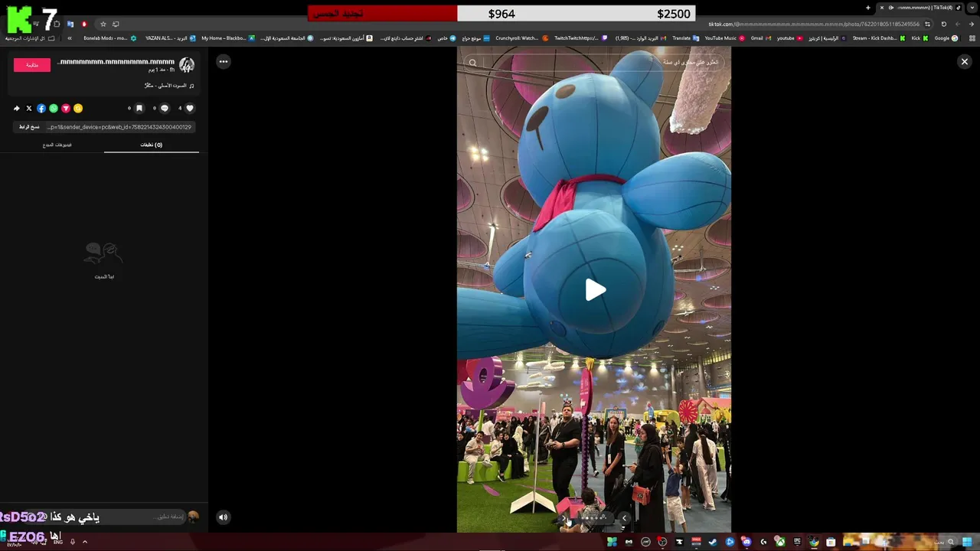
Task: Open Discord from the taskbar
Action: [746, 542]
